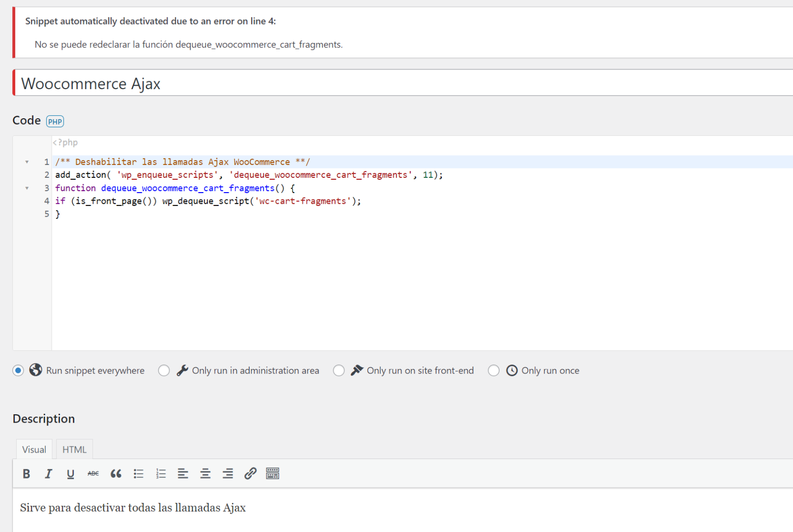Insert or edit a link

pos(250,474)
